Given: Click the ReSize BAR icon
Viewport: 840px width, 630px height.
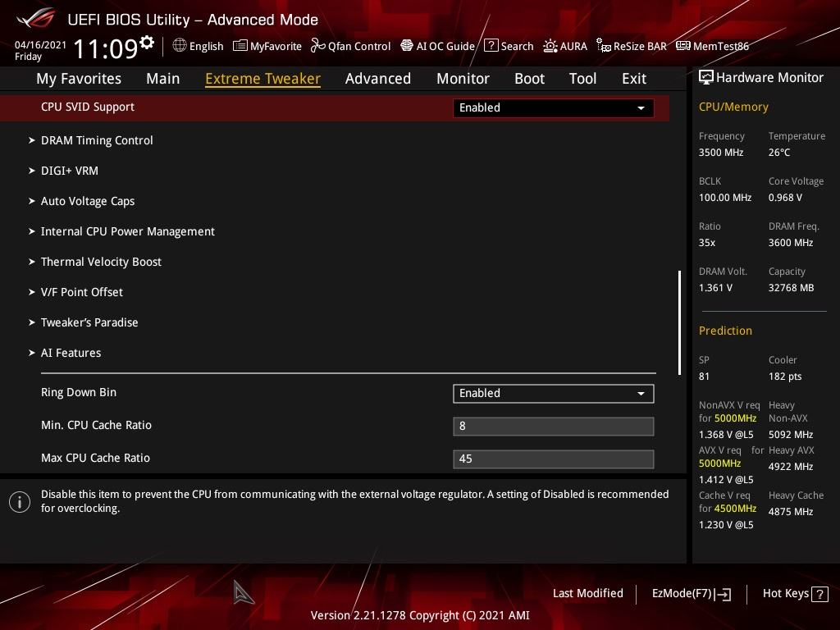Looking at the screenshot, I should pyautogui.click(x=604, y=46).
